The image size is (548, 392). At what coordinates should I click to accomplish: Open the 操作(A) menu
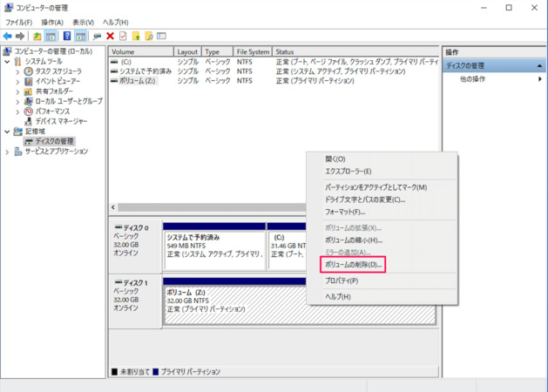point(52,23)
